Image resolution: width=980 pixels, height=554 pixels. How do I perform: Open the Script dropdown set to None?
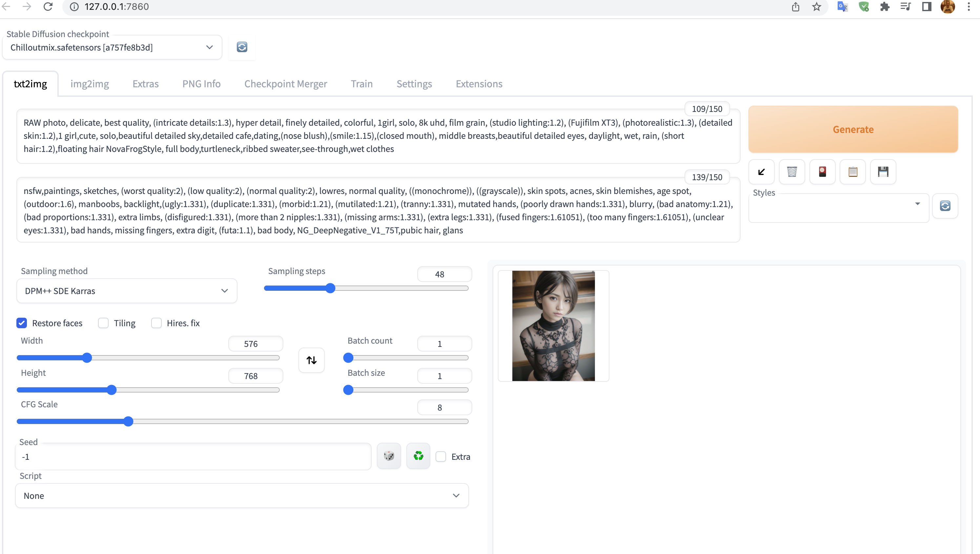(242, 495)
